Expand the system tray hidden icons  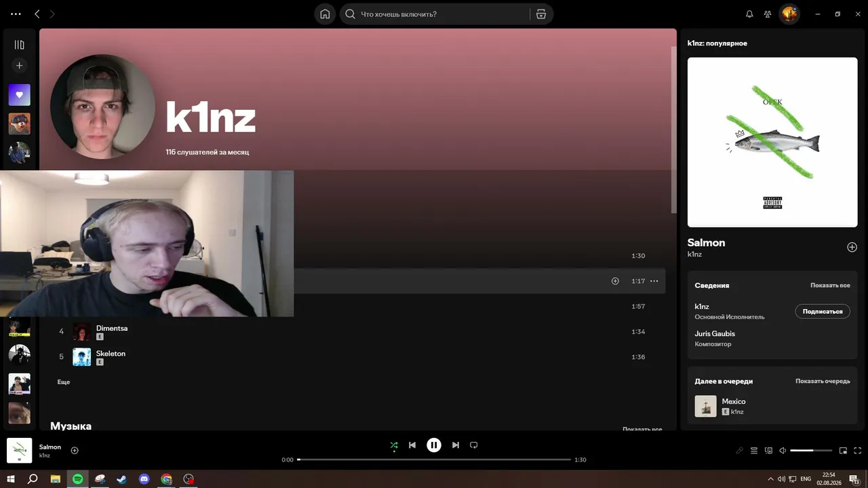coord(770,479)
